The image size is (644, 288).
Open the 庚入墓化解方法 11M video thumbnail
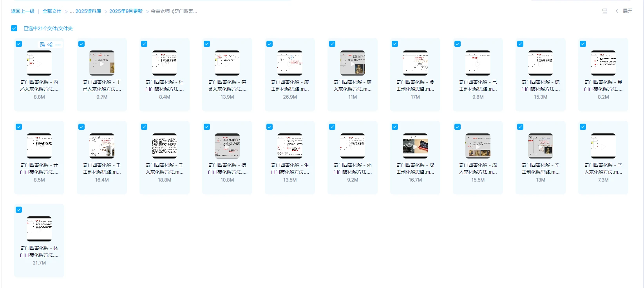click(353, 63)
